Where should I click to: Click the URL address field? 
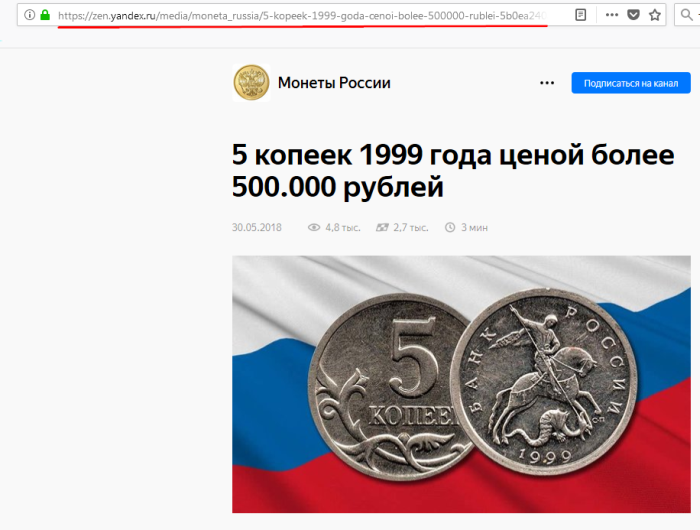coord(302,16)
